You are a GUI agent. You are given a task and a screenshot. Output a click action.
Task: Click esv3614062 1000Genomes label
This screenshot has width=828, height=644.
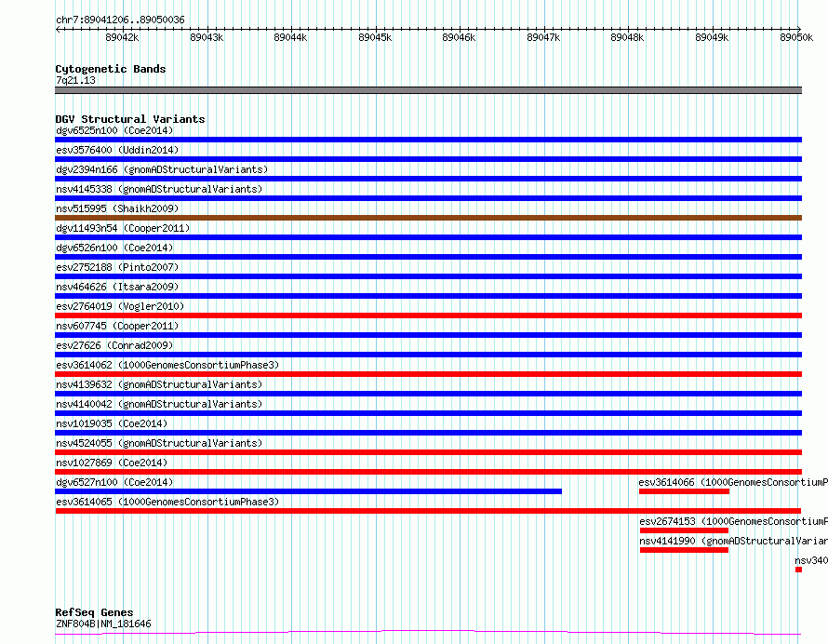point(167,365)
